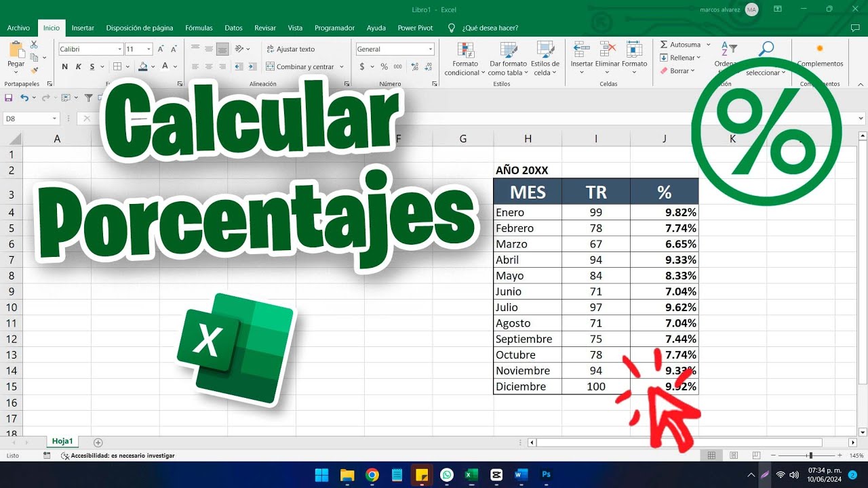Click the zoom slider in status bar

tap(810, 455)
